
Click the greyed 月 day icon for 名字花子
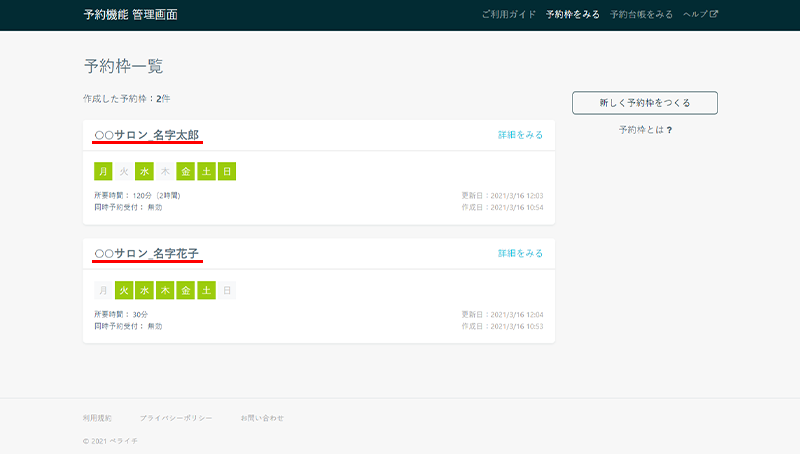[103, 290]
